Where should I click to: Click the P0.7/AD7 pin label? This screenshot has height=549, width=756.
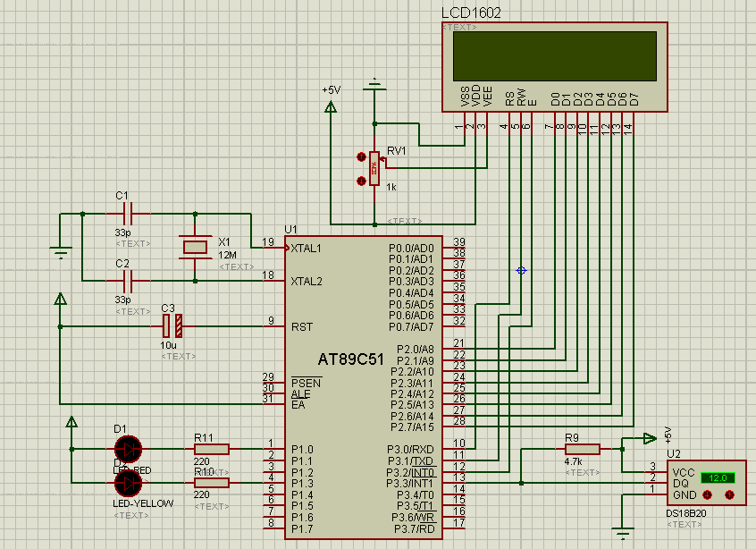pos(411,327)
